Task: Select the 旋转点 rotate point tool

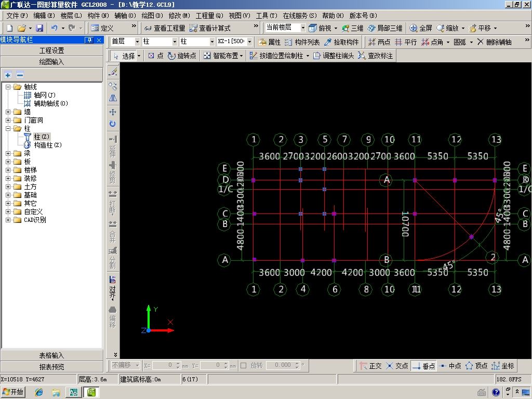Action: 182,56
